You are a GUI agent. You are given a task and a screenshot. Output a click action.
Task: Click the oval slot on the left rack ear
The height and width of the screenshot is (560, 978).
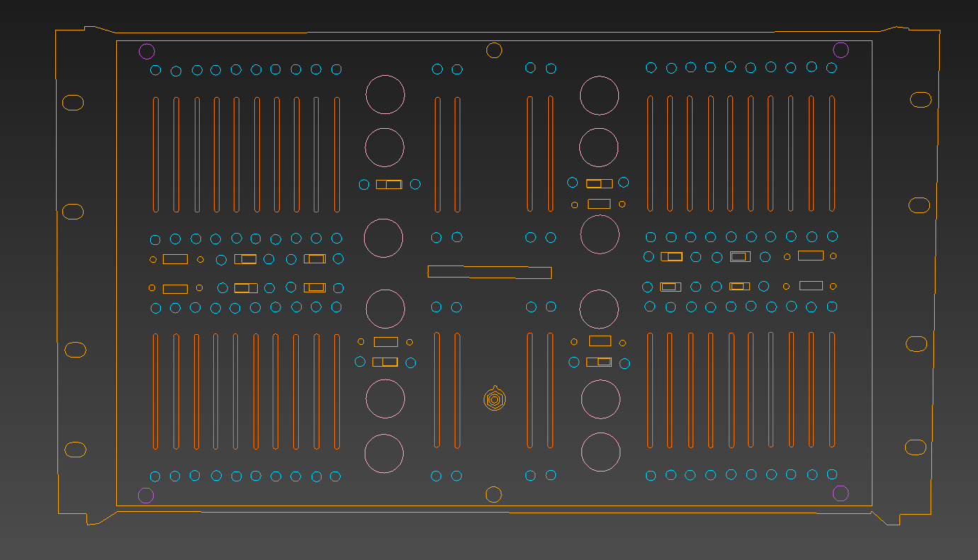coord(74,101)
